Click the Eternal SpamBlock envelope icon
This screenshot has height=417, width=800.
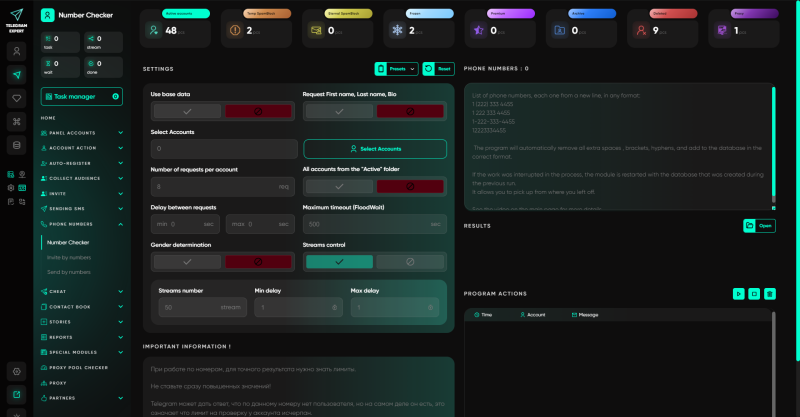316,31
